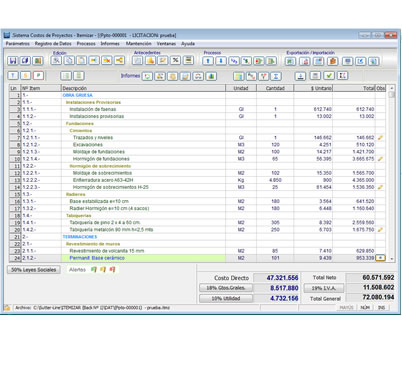Click the Obs button in row 24
This screenshot has height=365, width=402.
point(380,258)
